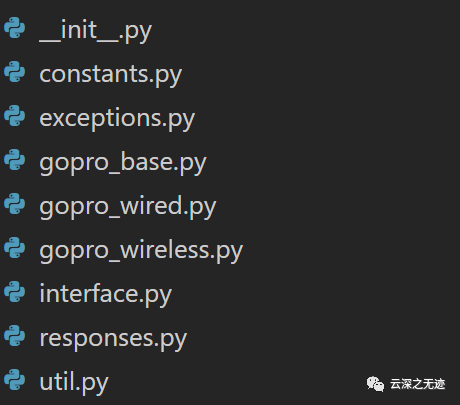The width and height of the screenshot is (460, 405).
Task: Select interface.py file entry
Action: (x=106, y=295)
